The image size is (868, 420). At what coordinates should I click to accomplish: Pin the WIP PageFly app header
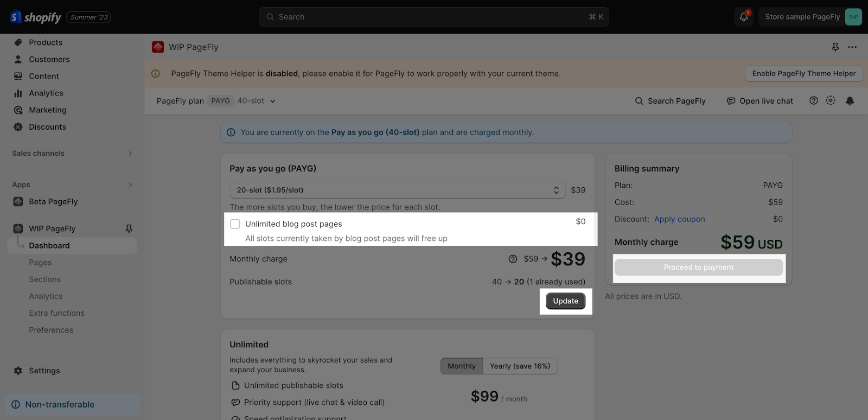(x=835, y=47)
